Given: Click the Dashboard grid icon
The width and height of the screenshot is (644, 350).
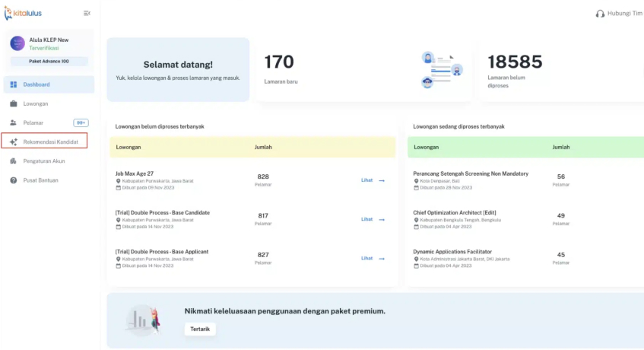Looking at the screenshot, I should click(x=14, y=84).
